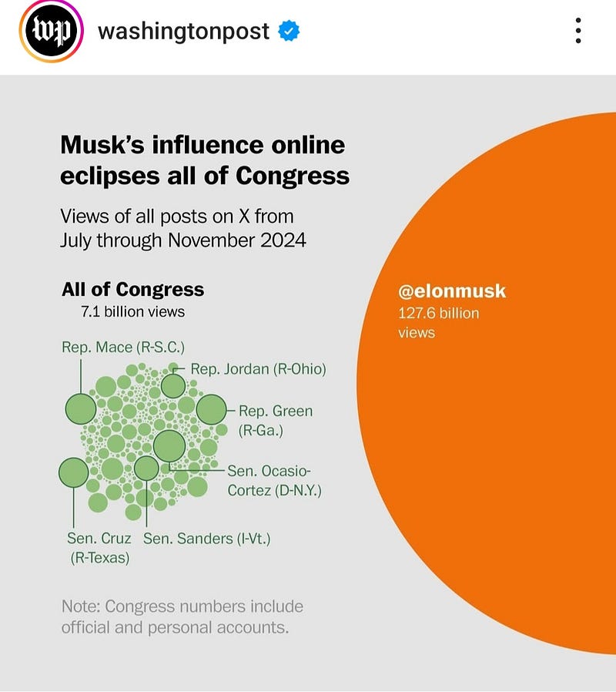Click Rep. Green's outlined green bubble

pos(211,410)
